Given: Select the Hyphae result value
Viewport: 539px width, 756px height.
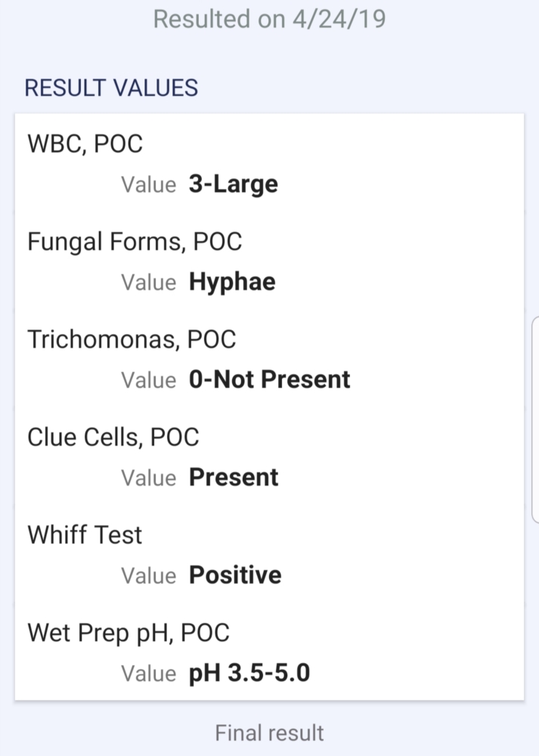Looking at the screenshot, I should 232,282.
